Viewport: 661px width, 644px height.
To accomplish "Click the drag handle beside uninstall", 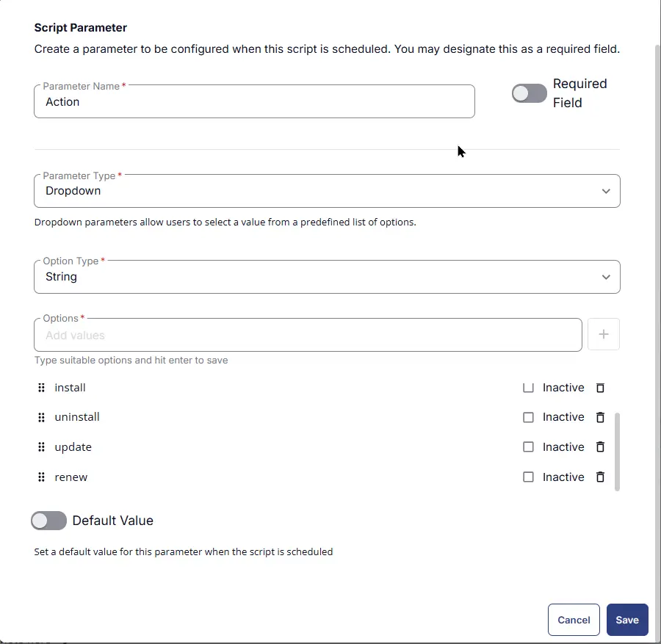I will [41, 417].
